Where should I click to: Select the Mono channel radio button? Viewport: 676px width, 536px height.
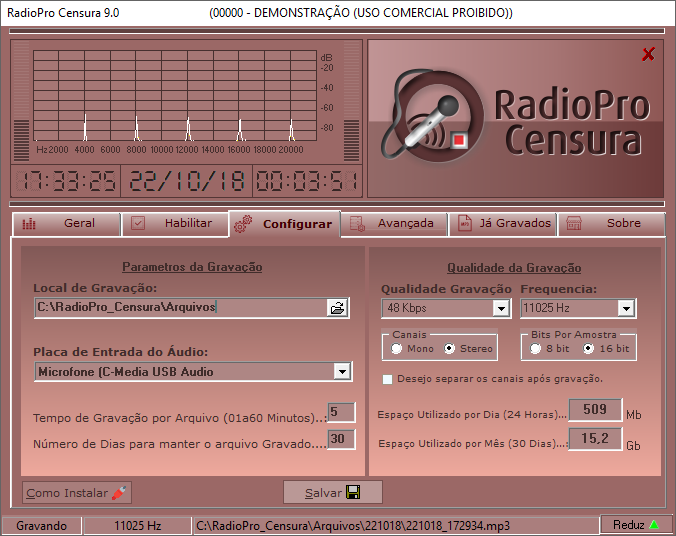point(396,348)
